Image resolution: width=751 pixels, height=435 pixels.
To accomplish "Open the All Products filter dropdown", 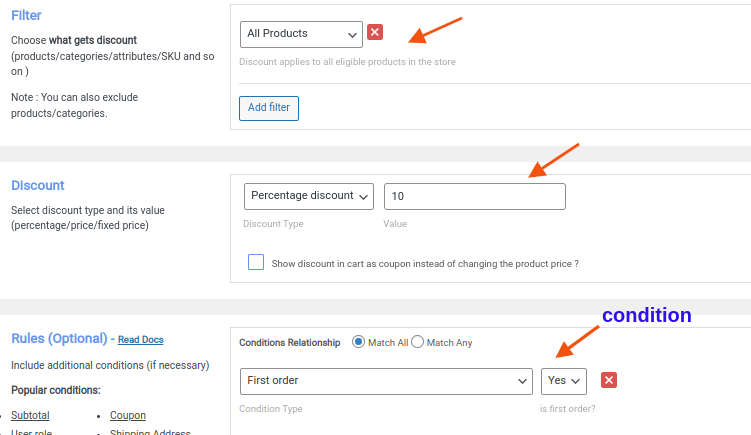I will coord(301,34).
